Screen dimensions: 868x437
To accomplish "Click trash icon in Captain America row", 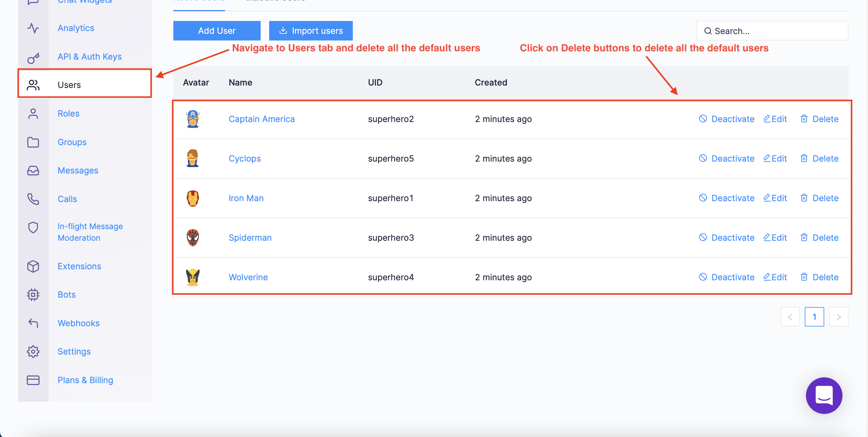I will (x=804, y=119).
